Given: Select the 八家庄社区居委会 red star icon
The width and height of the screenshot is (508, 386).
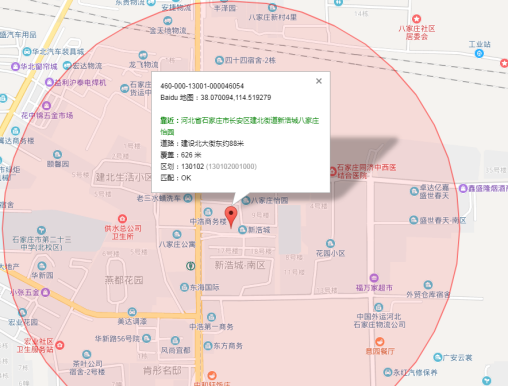Looking at the screenshot, I should [x=416, y=19].
